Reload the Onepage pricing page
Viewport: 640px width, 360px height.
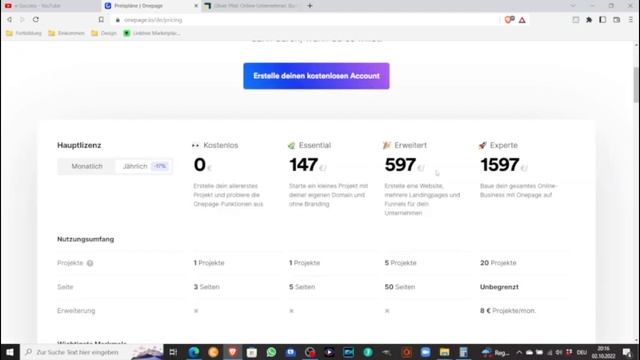coord(36,20)
